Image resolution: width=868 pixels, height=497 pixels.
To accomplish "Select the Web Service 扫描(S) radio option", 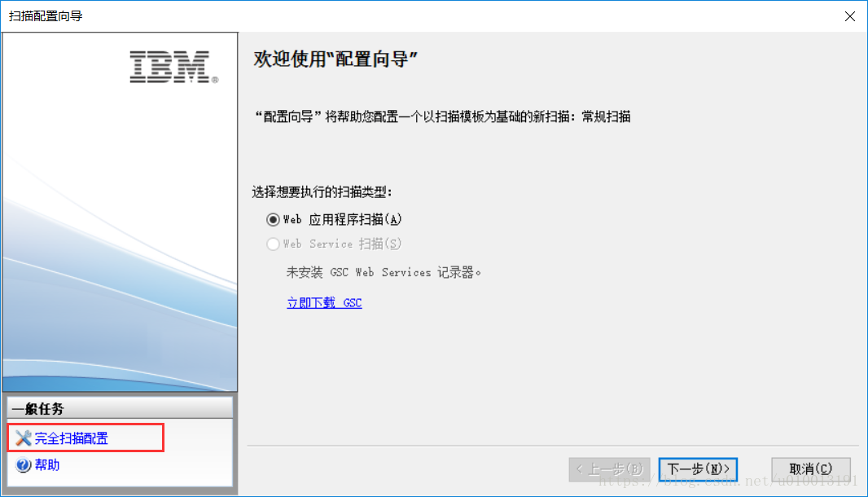I will pos(273,244).
